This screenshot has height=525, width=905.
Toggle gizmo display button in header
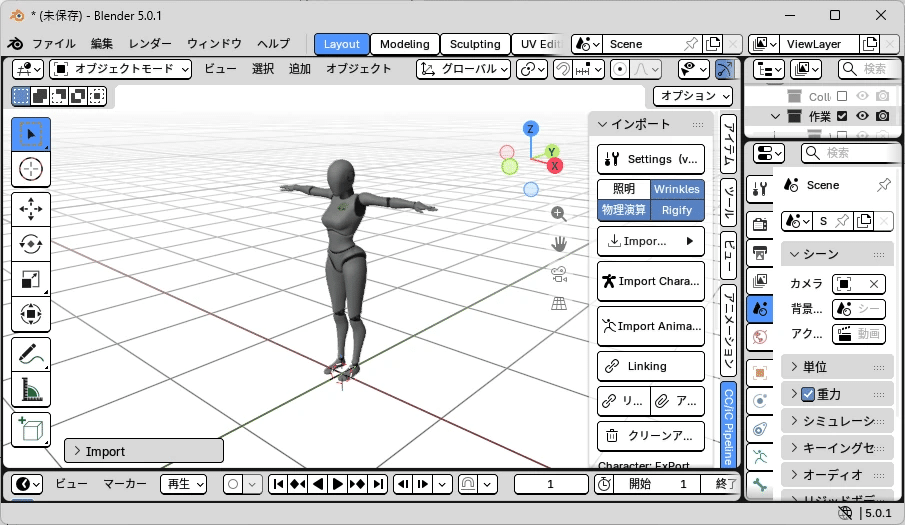pyautogui.click(x=725, y=69)
